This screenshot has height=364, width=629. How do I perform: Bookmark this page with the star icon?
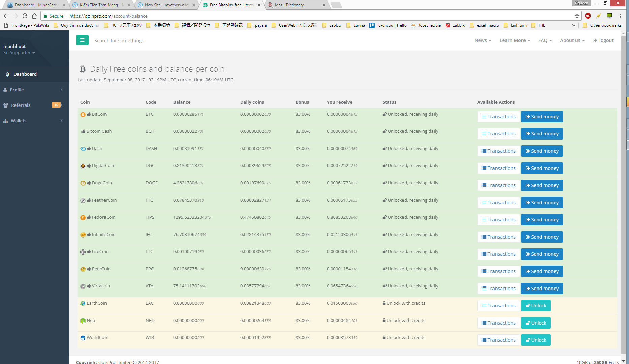(x=577, y=16)
